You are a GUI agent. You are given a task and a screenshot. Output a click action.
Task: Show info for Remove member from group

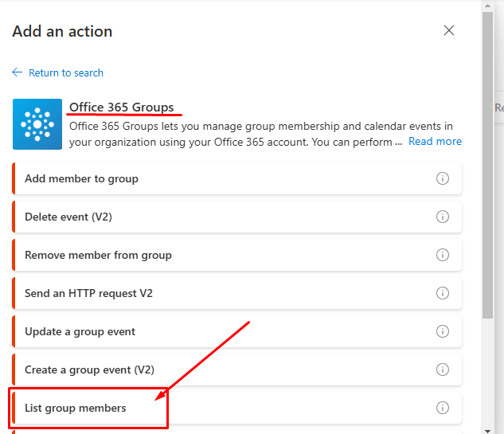442,255
